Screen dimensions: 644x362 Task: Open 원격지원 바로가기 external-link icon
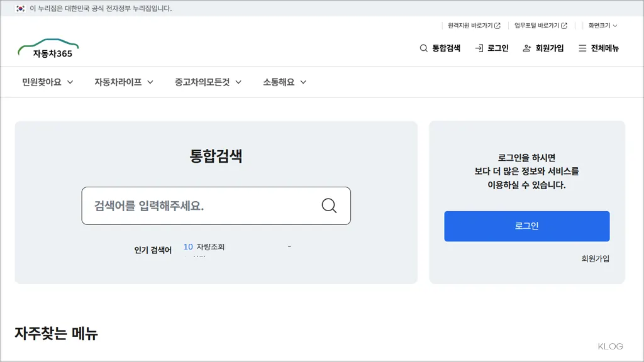497,25
